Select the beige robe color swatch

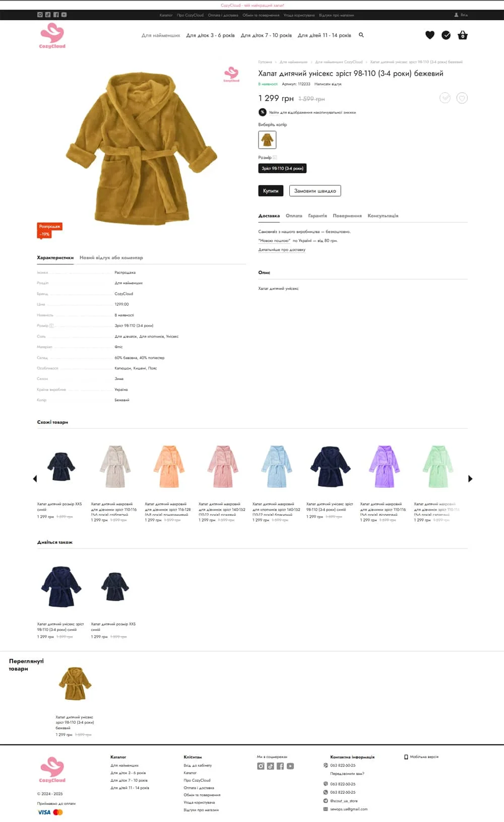click(267, 140)
